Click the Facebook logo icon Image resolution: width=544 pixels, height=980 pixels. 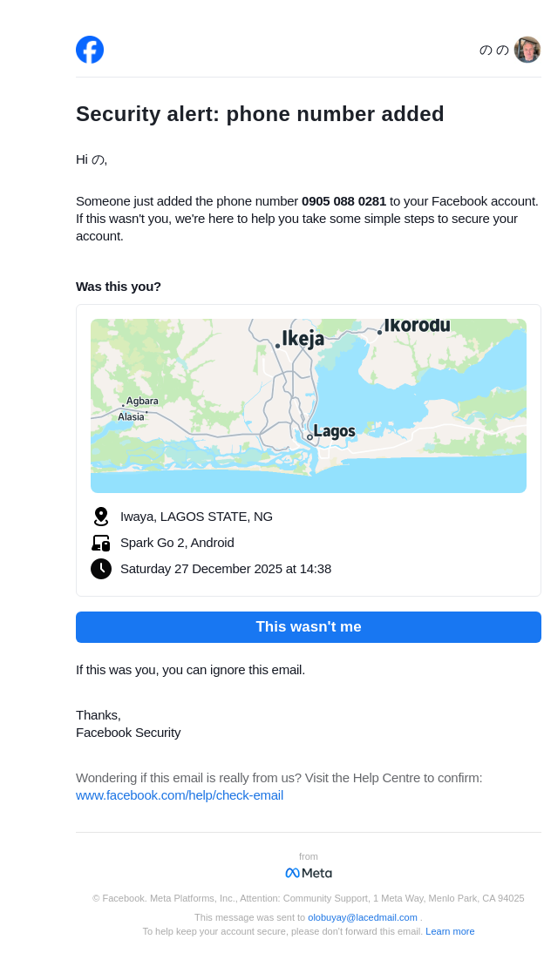tap(90, 50)
